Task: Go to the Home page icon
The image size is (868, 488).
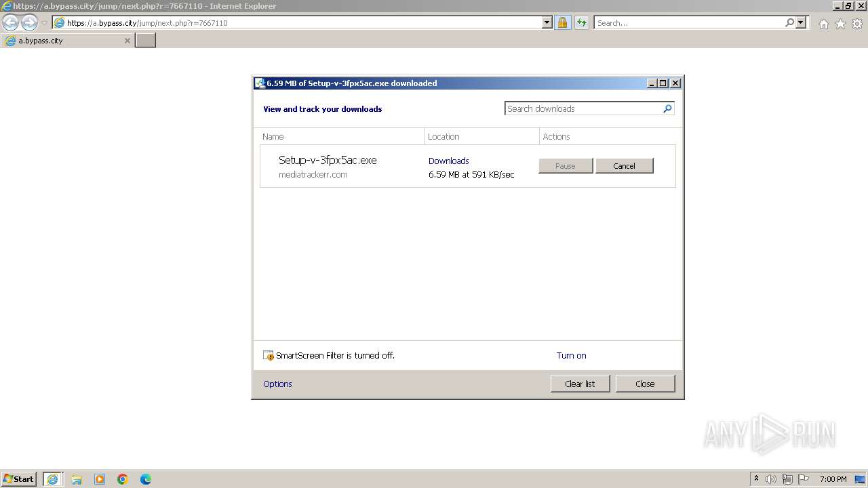Action: click(823, 24)
